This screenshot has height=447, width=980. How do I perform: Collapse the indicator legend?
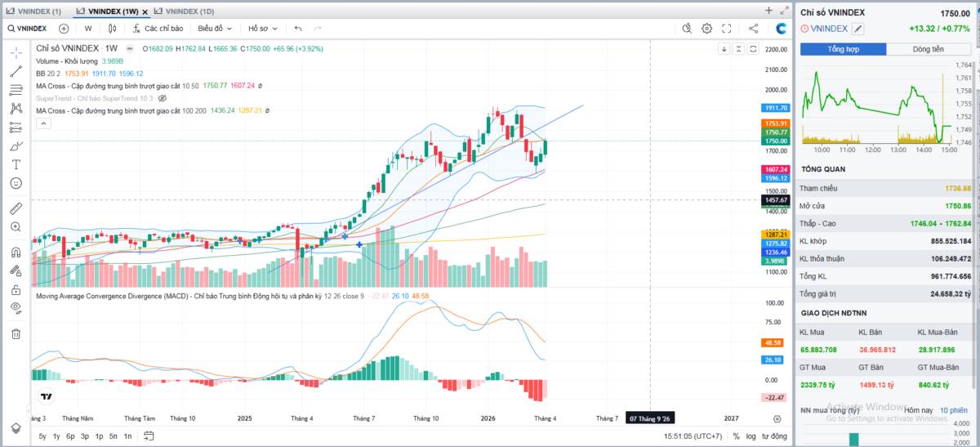tap(43, 123)
